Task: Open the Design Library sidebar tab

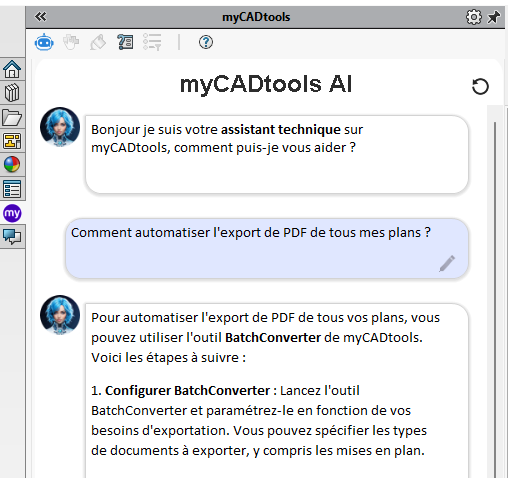Action: 12,93
